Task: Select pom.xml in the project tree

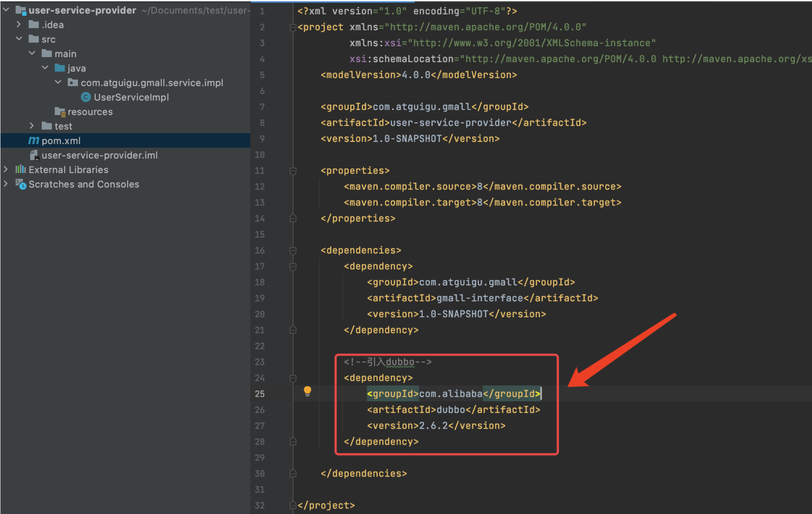Action: [125, 140]
